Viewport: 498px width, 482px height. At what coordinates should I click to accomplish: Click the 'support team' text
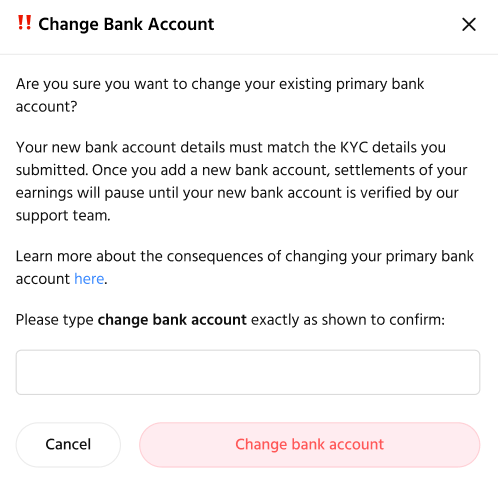[63, 215]
